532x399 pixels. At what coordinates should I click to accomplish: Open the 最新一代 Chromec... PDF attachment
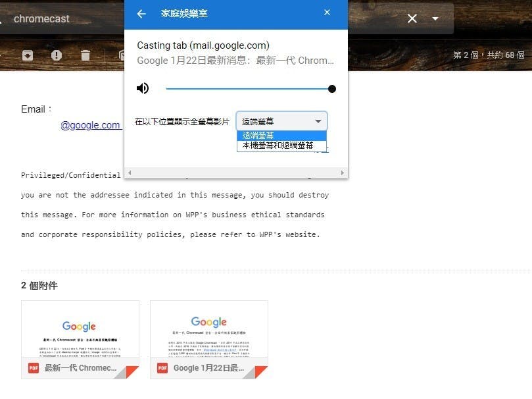[80, 340]
